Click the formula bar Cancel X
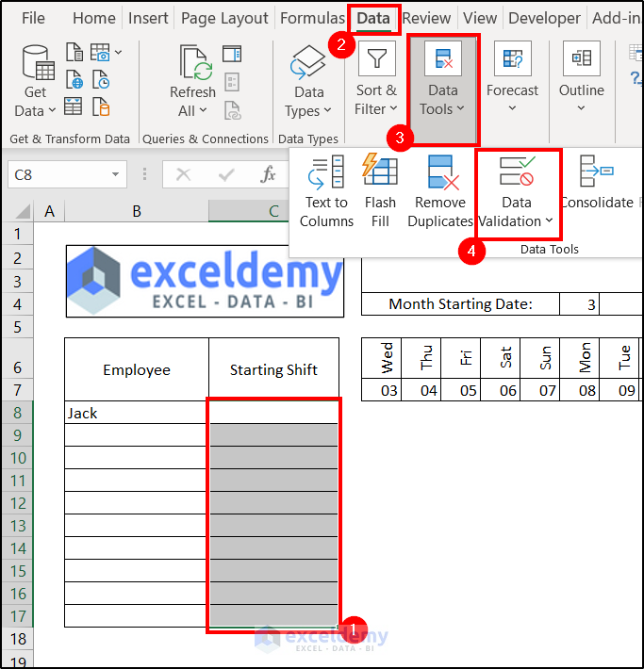The width and height of the screenshot is (644, 669). coord(184,174)
